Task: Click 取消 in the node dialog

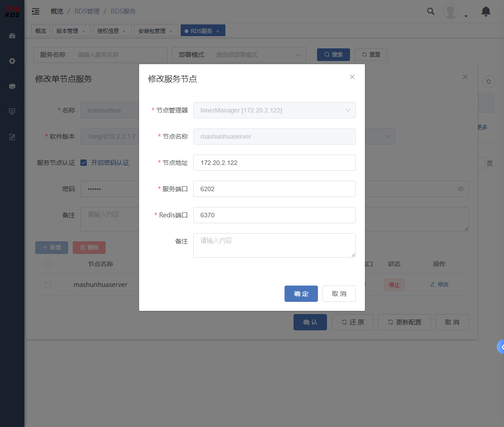Action: (x=339, y=294)
